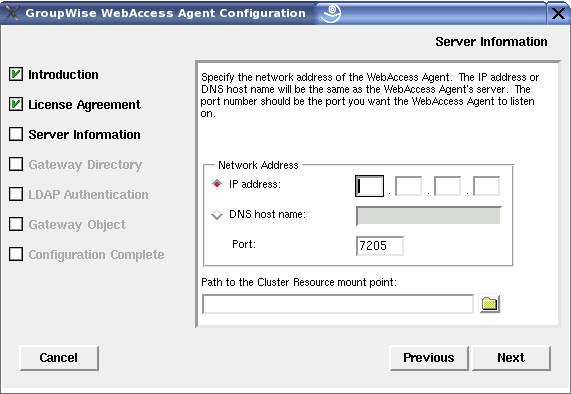571x394 pixels.
Task: Focus the fourth IP address octet field
Action: pyautogui.click(x=487, y=186)
